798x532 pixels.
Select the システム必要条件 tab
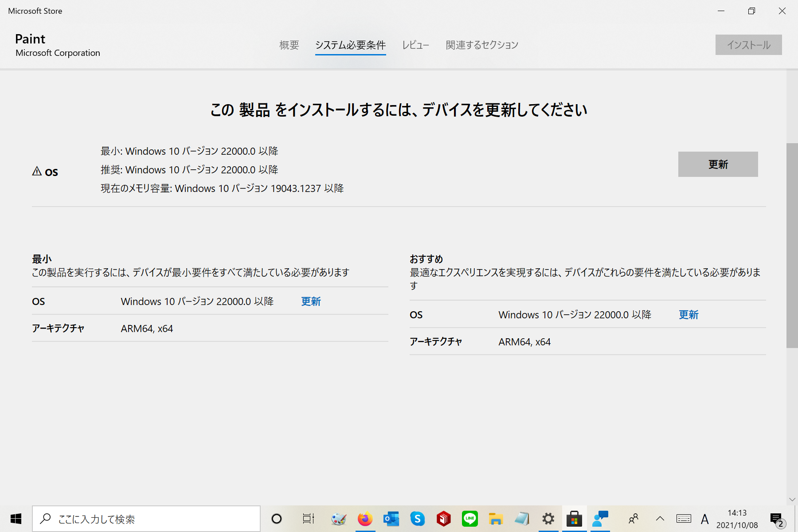click(x=350, y=45)
